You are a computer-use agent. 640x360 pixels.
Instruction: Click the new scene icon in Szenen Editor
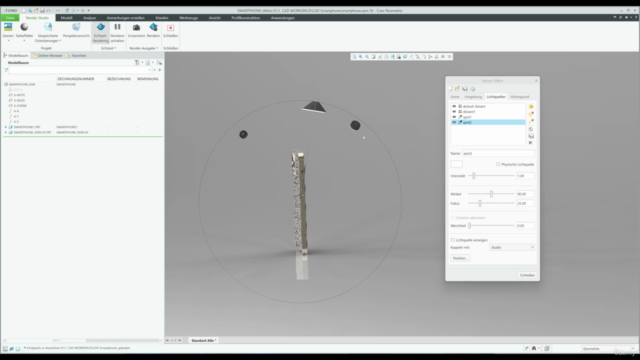pyautogui.click(x=451, y=89)
